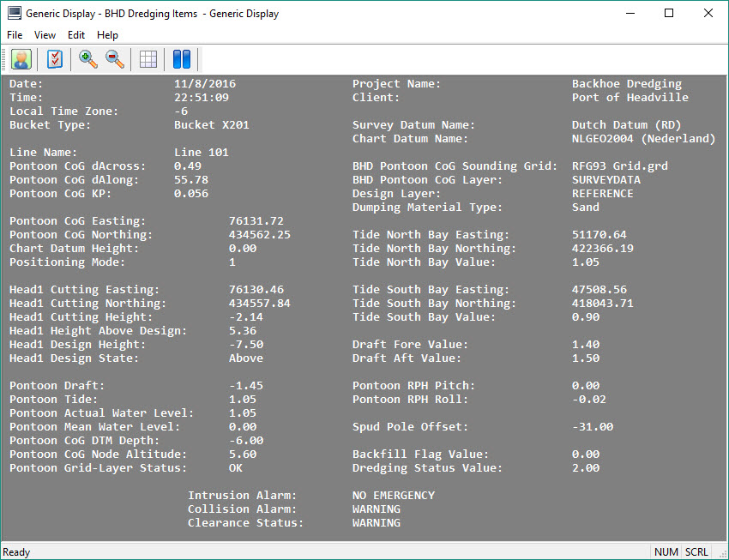Click the Backhoe Dredging project name value
Image resolution: width=729 pixels, height=560 pixels.
(x=626, y=84)
